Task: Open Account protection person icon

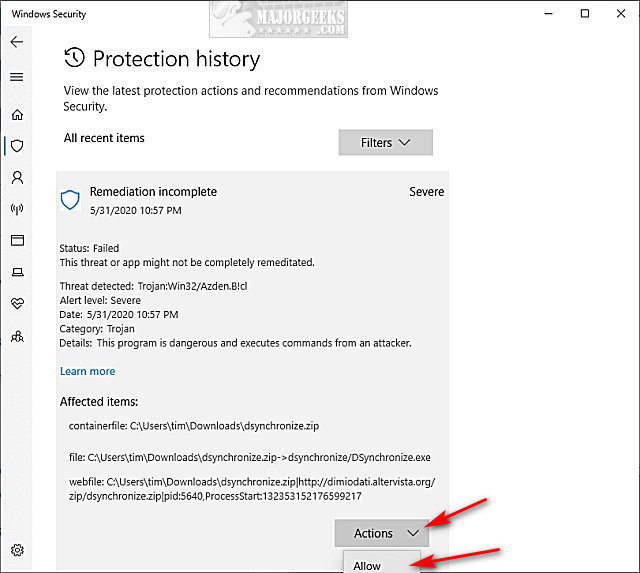Action: [x=17, y=178]
